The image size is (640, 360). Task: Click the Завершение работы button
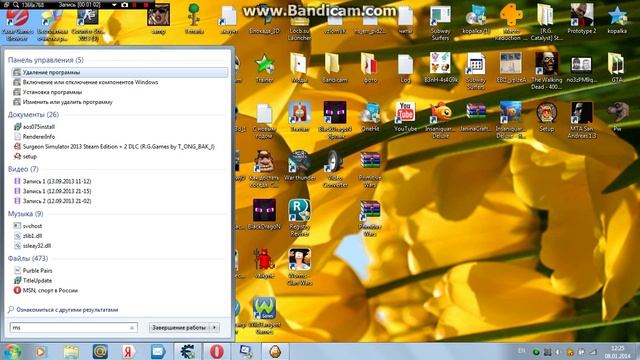(x=179, y=327)
